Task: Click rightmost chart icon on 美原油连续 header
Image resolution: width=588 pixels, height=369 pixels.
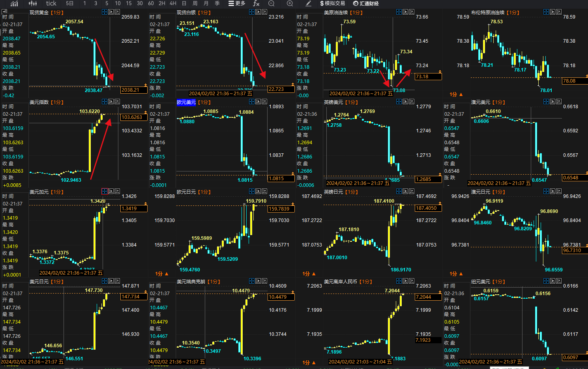Action: pyautogui.click(x=412, y=12)
